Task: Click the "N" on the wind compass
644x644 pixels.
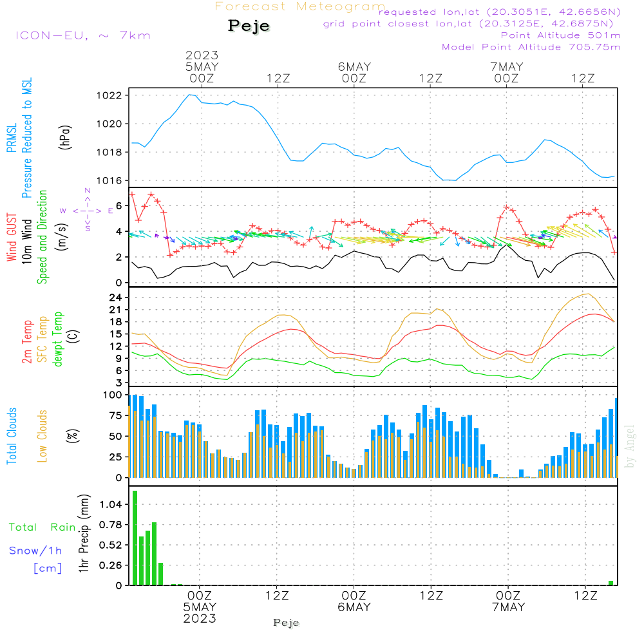Action: pos(88,191)
